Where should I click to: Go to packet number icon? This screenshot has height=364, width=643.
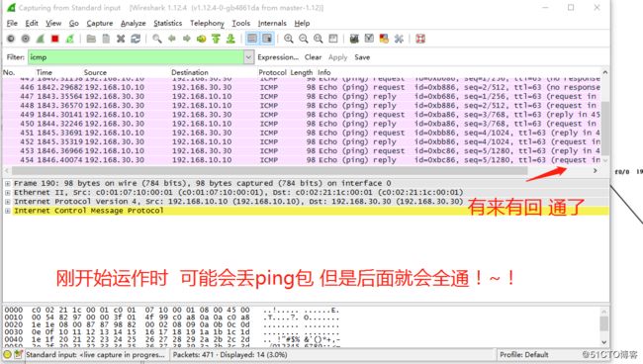(202, 39)
